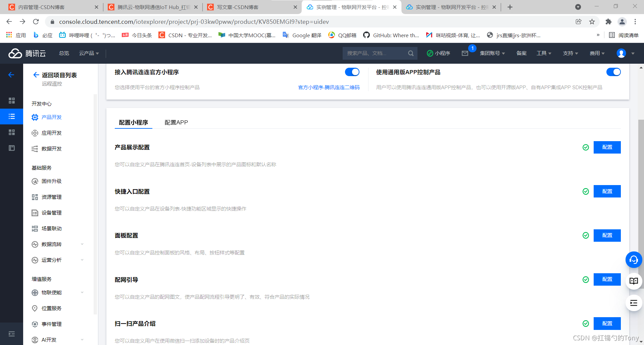Click 配置 button for 面板配置

tap(607, 235)
